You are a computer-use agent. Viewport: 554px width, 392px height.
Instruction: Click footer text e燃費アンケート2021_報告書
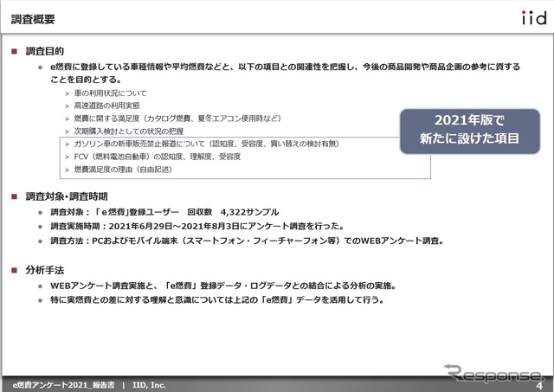pos(63,385)
